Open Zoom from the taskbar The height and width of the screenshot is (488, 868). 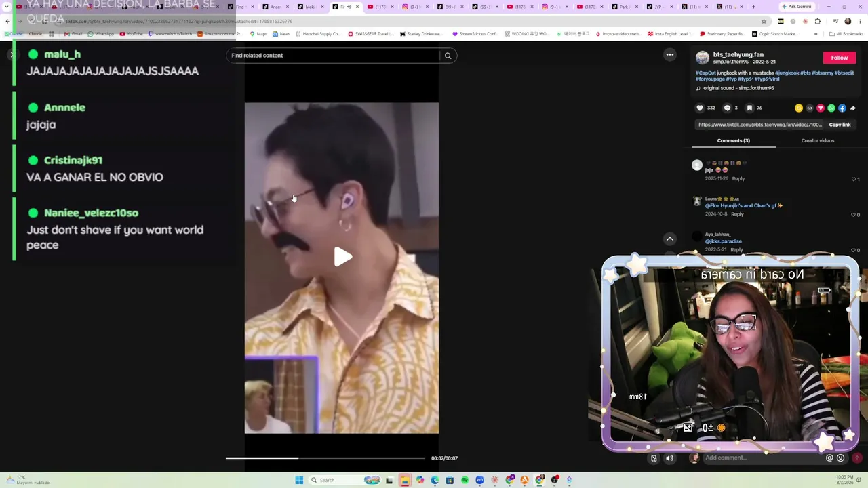pos(479,481)
